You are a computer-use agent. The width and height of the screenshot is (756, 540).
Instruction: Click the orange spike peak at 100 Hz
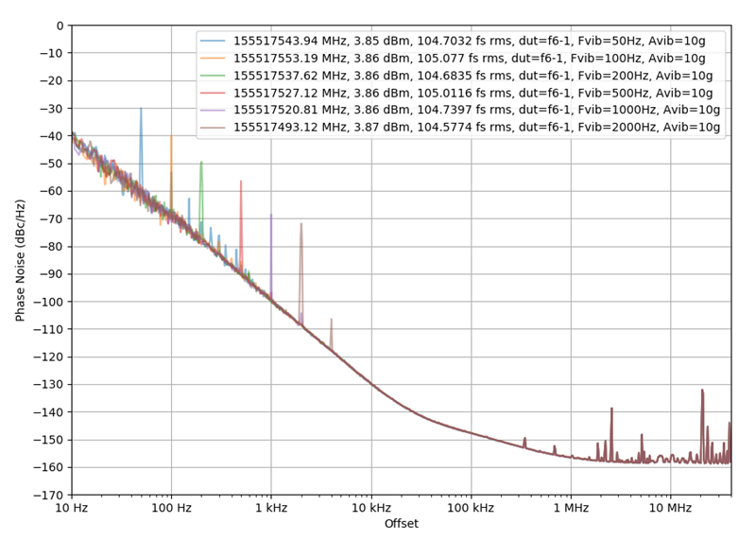[171, 136]
